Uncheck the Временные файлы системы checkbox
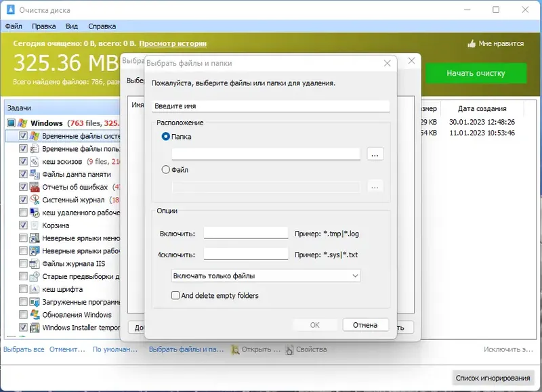Image resolution: width=542 pixels, height=392 pixels. (23, 135)
